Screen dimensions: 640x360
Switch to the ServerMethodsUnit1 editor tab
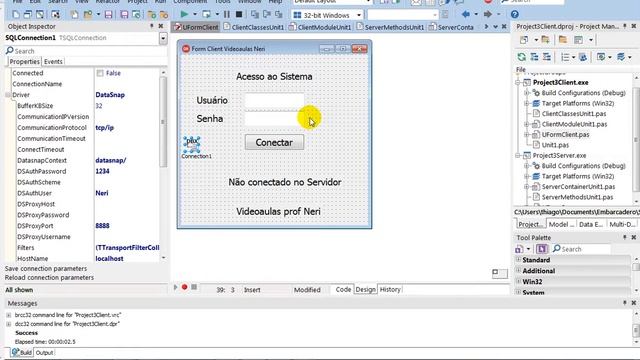pyautogui.click(x=390, y=27)
